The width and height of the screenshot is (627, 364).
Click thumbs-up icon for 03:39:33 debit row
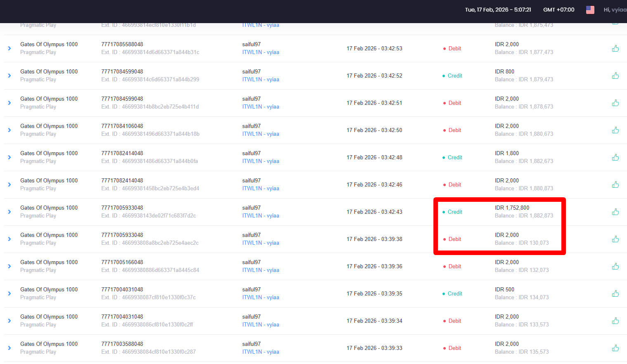[615, 348]
